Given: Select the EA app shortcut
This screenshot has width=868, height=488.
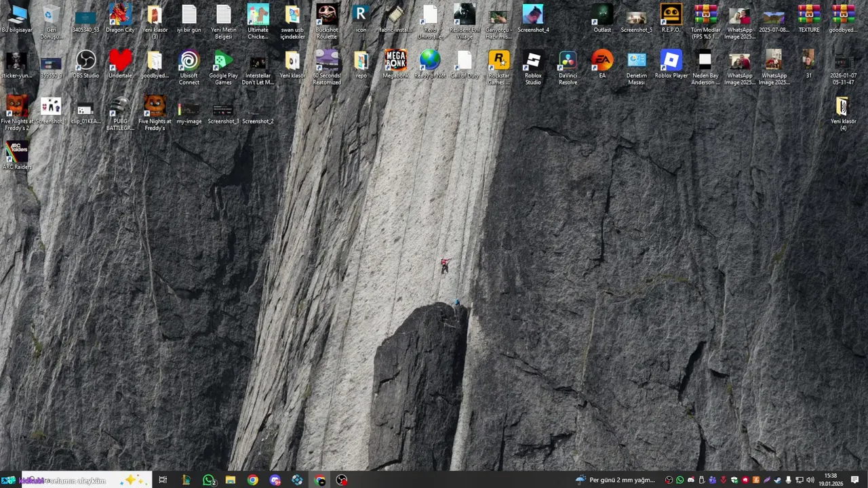Looking at the screenshot, I should [x=602, y=64].
